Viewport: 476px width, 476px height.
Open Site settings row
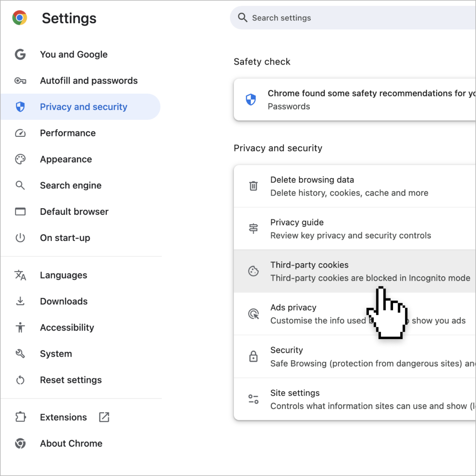[x=355, y=399]
